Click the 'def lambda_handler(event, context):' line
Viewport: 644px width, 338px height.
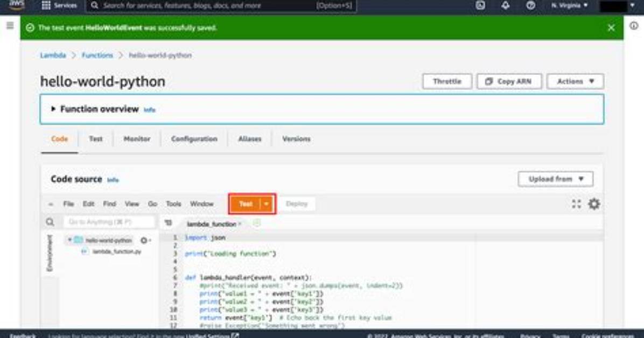[248, 278]
